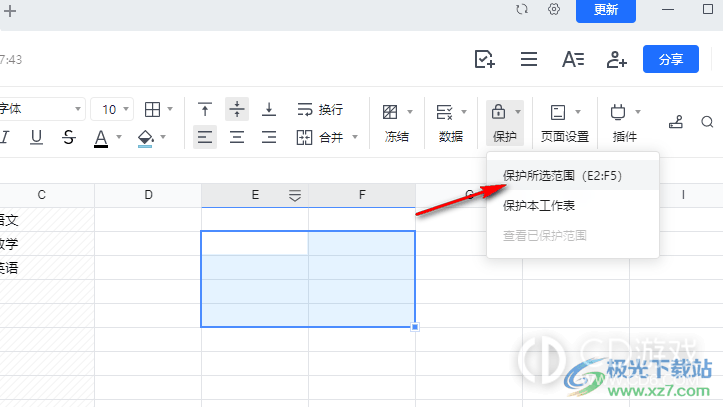Click the font color red A swatch

(x=101, y=138)
